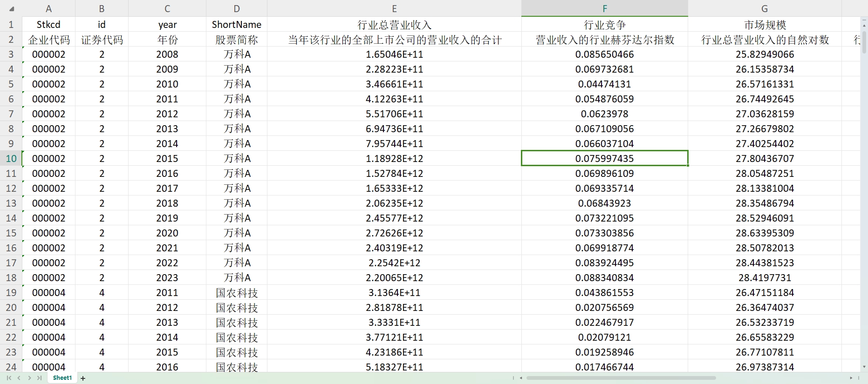Select column E header

pyautogui.click(x=394, y=8)
